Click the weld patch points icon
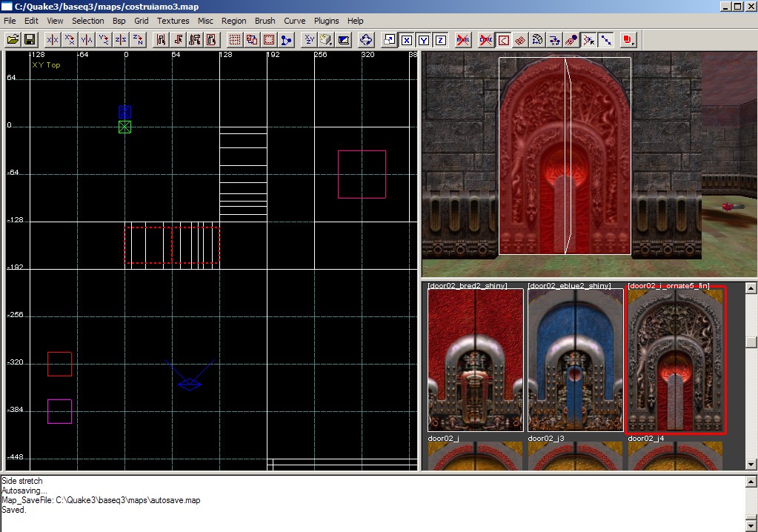Image resolution: width=758 pixels, height=532 pixels. point(571,39)
